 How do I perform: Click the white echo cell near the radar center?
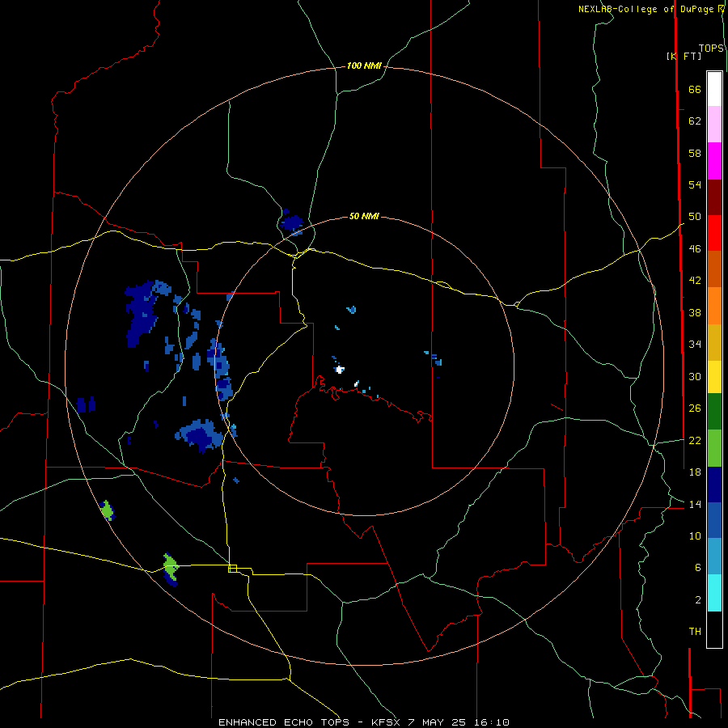(x=340, y=369)
